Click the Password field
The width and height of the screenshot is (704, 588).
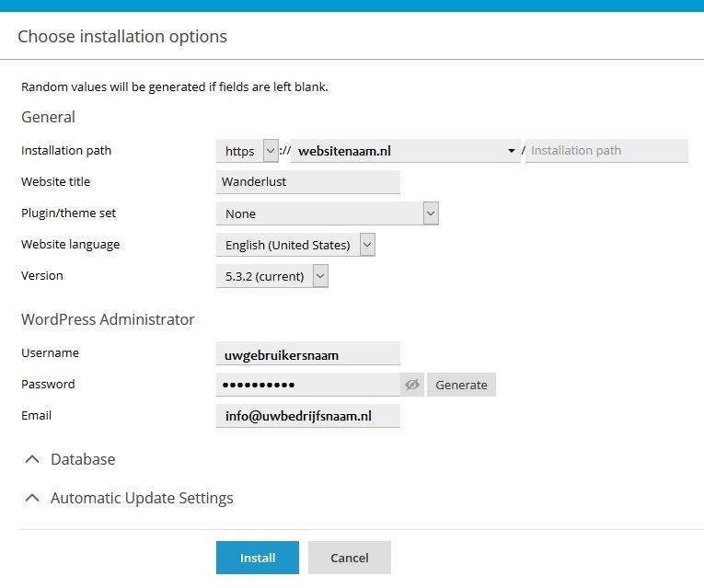pyautogui.click(x=308, y=385)
